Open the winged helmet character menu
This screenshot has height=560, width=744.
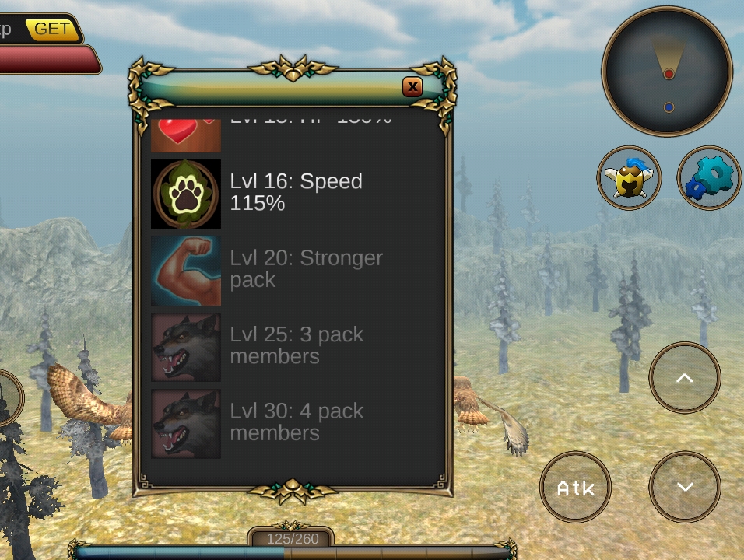(x=629, y=178)
